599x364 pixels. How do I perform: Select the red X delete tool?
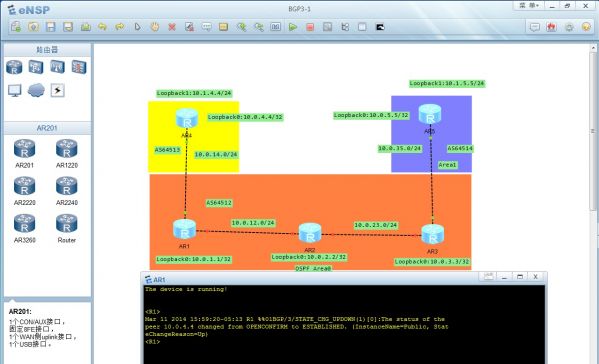pos(172,27)
